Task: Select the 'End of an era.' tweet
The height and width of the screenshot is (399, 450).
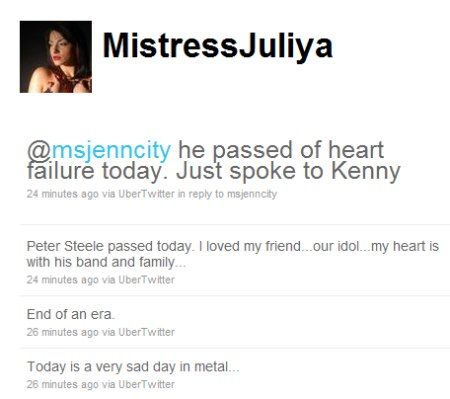Action: [x=71, y=314]
